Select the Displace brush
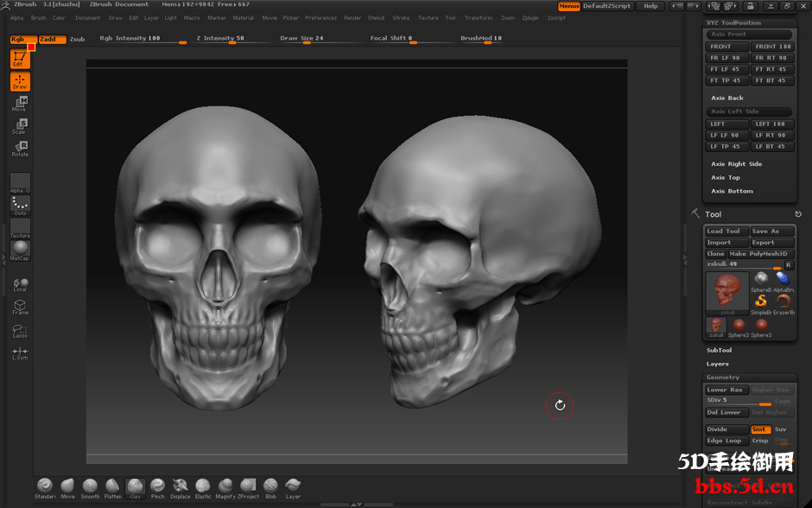 [181, 488]
